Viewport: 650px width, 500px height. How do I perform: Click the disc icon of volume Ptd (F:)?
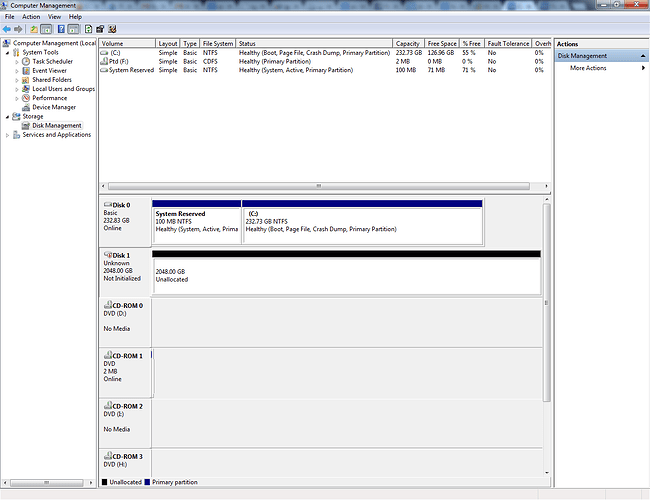point(104,61)
